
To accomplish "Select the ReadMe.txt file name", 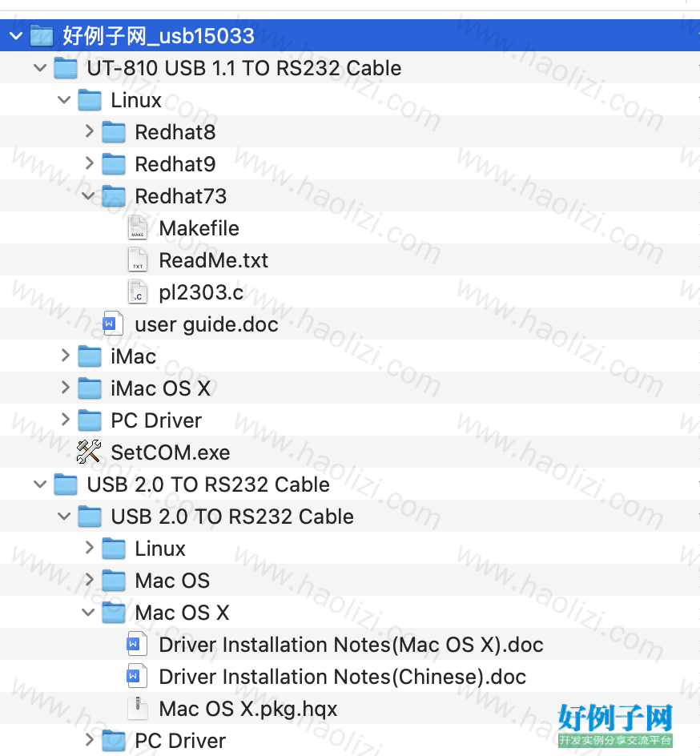I will 214,260.
